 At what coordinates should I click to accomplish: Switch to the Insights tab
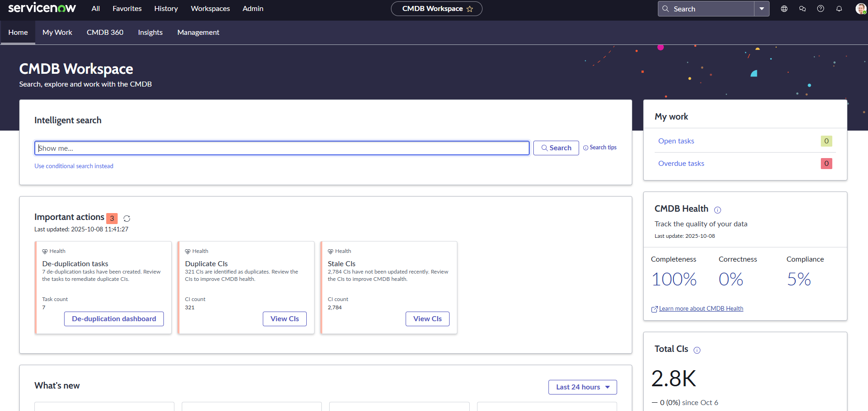pyautogui.click(x=150, y=33)
